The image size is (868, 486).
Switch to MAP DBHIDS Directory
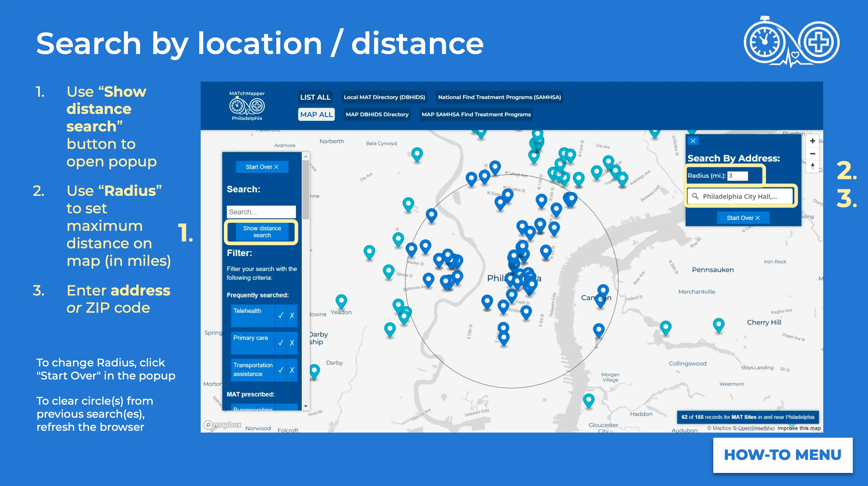(377, 114)
